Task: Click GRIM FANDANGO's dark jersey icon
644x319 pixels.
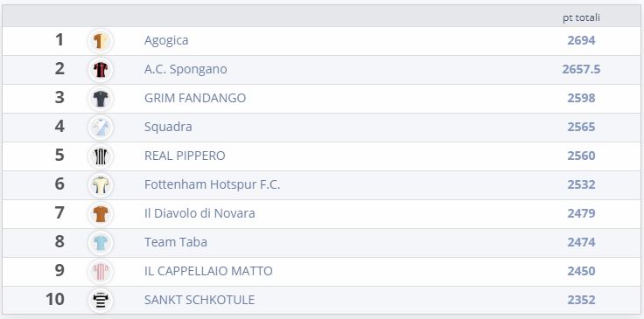Action: click(101, 99)
